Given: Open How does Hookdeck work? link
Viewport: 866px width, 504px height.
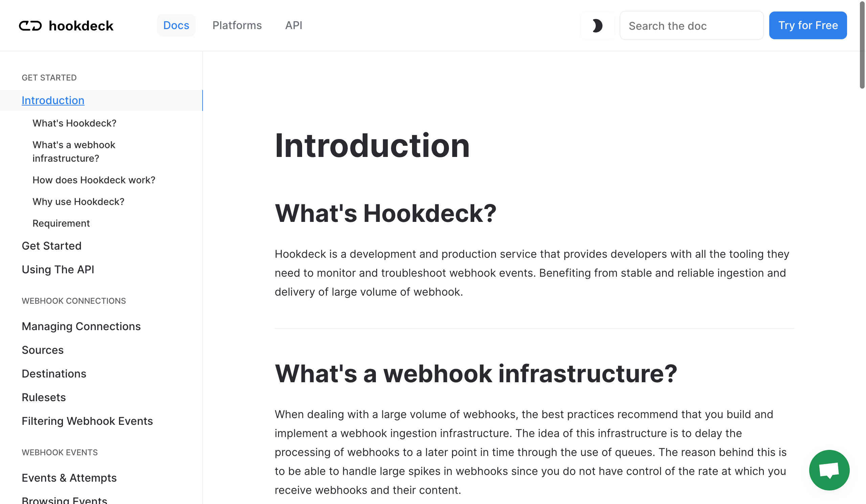Looking at the screenshot, I should [x=94, y=180].
